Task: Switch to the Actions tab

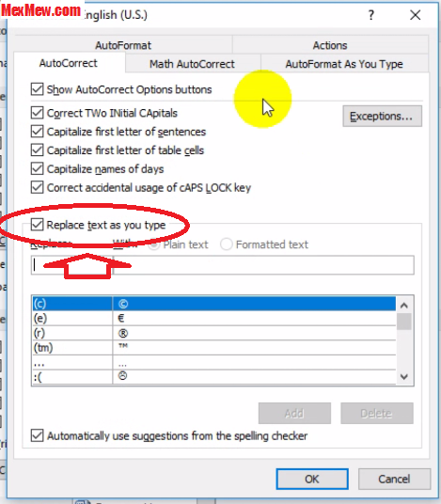Action: 330,45
